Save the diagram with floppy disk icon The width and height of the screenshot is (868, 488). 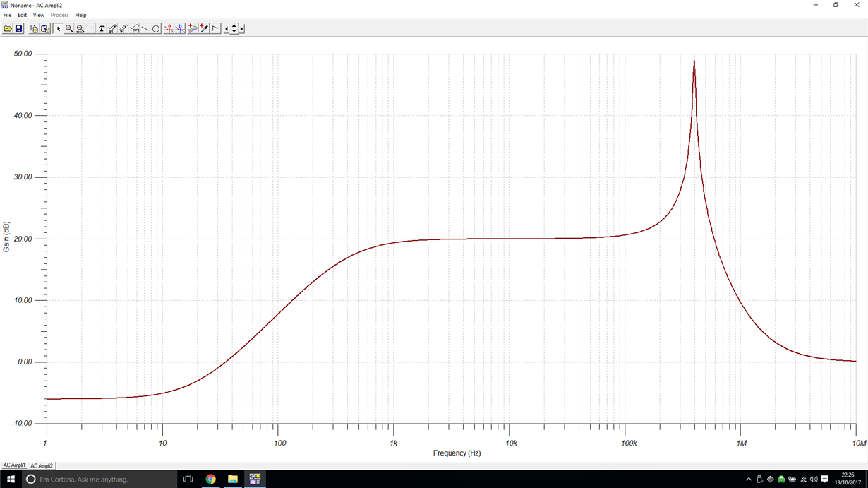pyautogui.click(x=19, y=29)
